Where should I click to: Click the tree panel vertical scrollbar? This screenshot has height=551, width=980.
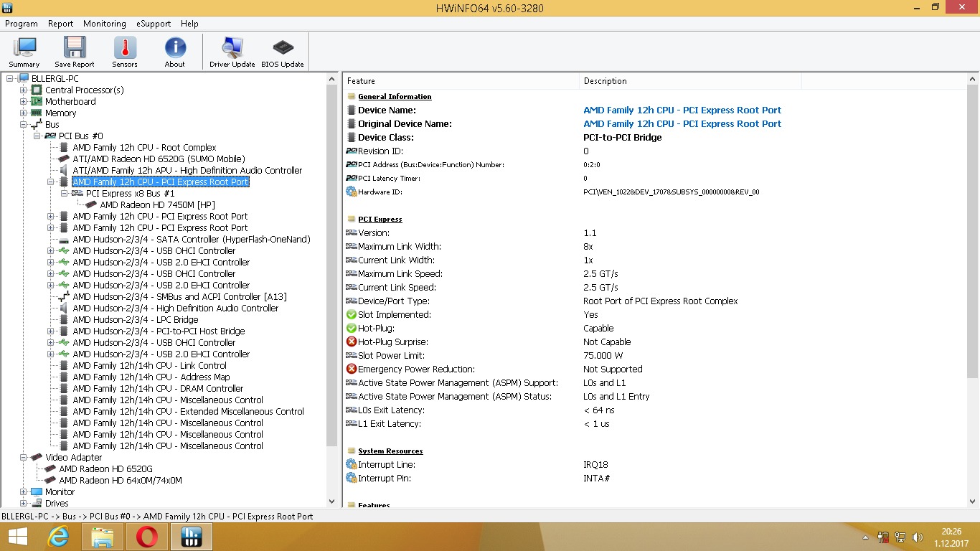coord(332,291)
